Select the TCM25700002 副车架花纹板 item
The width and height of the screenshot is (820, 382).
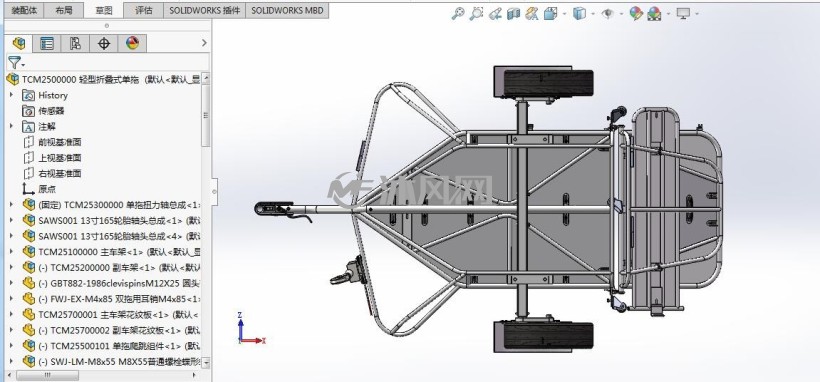click(x=111, y=331)
